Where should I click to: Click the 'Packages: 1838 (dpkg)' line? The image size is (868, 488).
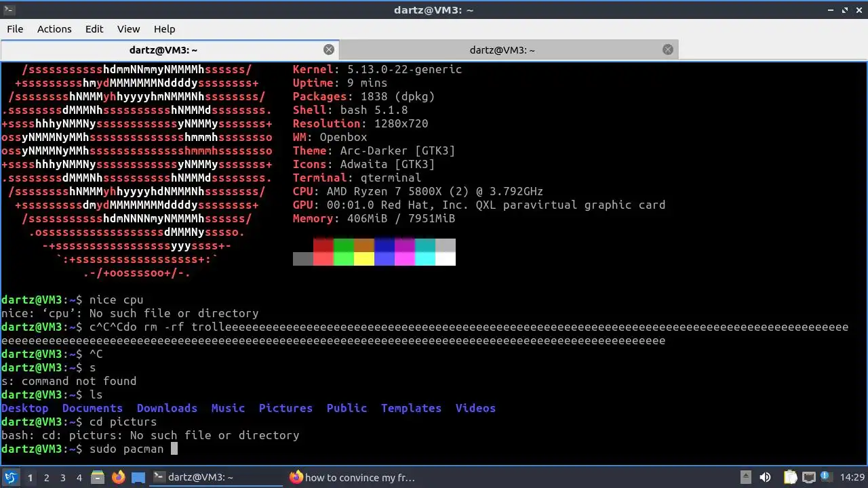point(363,96)
